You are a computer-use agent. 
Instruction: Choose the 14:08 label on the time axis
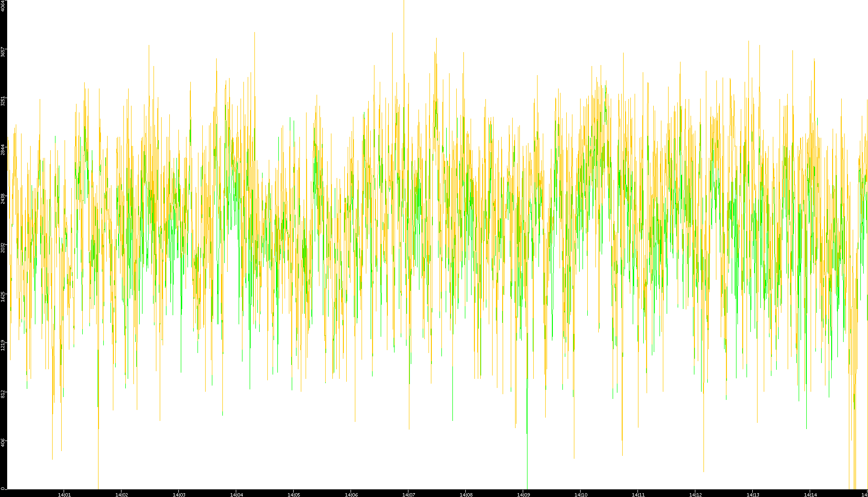[466, 495]
